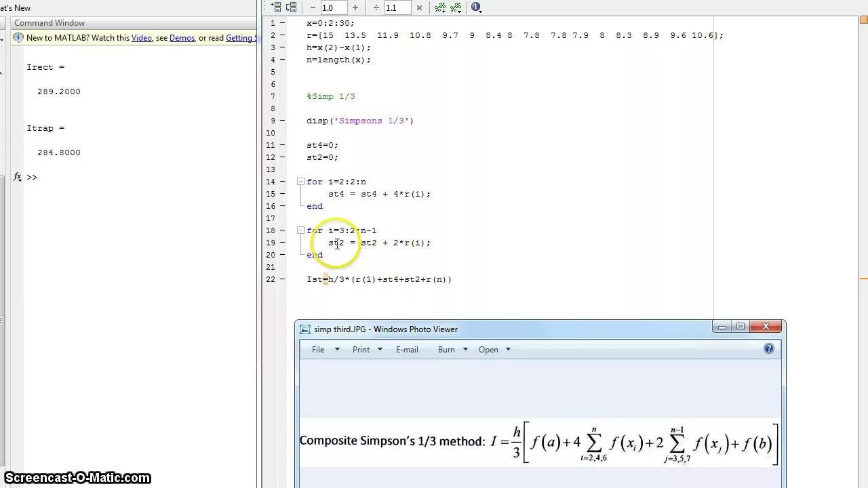Viewport: 868px width, 488px height.
Task: Click the 1.0 increment value field
Action: click(333, 7)
